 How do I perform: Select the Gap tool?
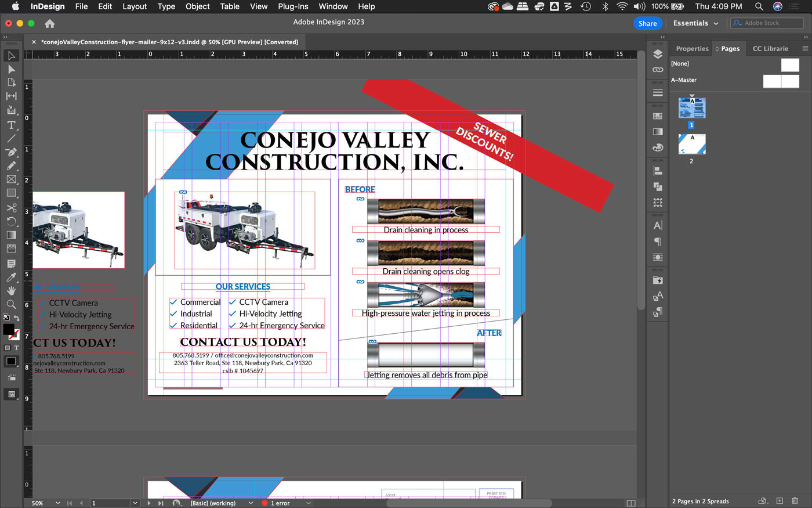coord(11,96)
